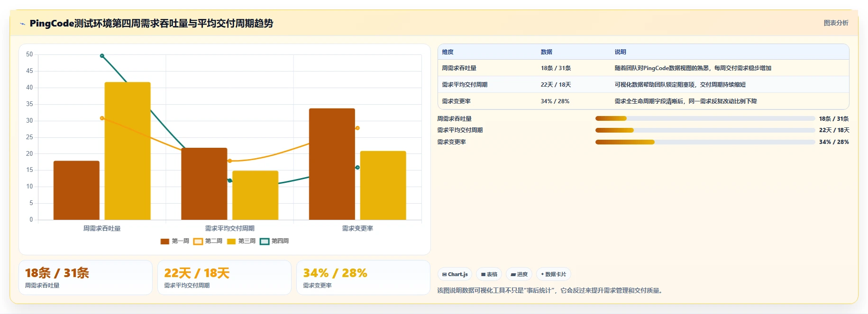Open the 34% / 28% summary card
Viewport: 868px width, 314px height.
363,278
